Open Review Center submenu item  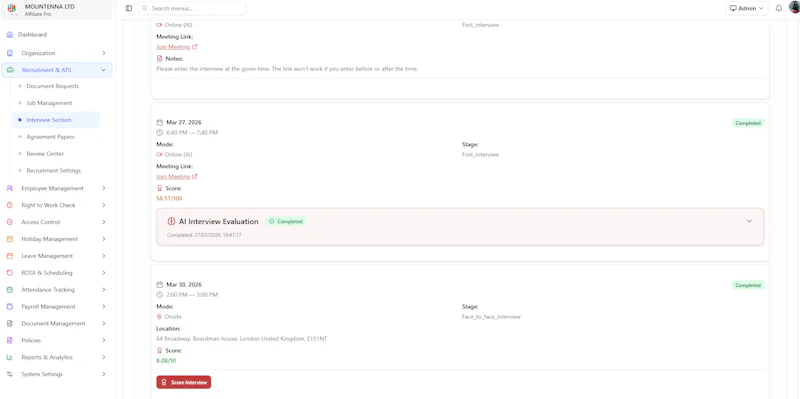coord(45,154)
